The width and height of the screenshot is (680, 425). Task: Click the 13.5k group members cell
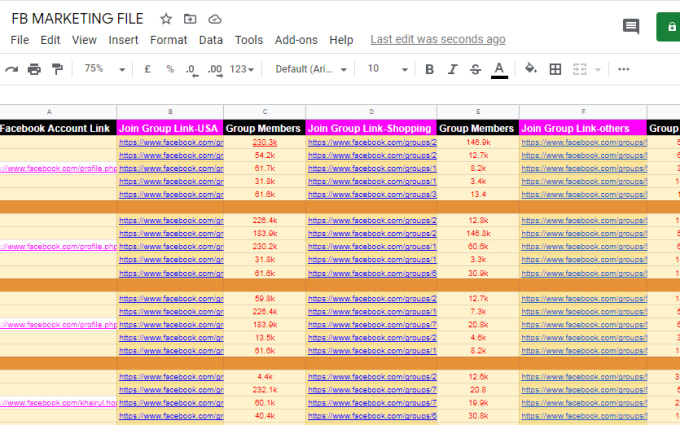[x=265, y=337]
